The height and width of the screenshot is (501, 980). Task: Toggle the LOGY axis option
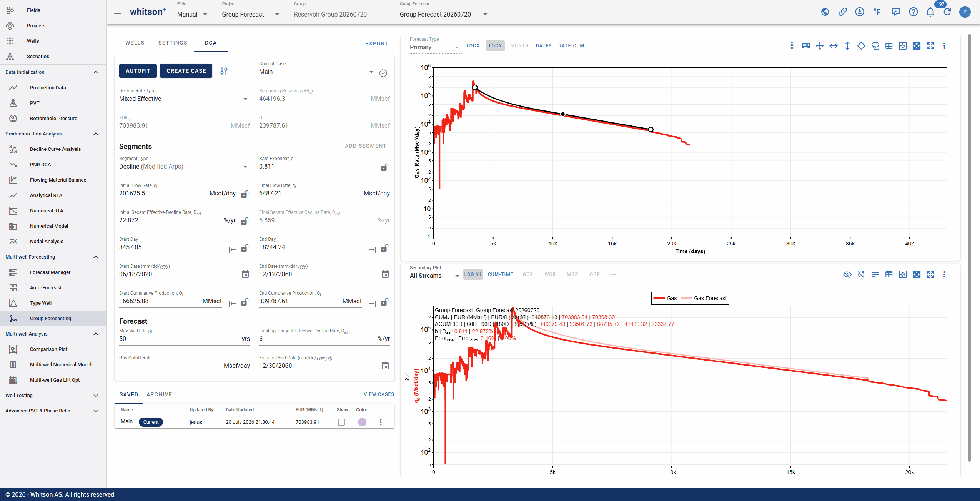[x=495, y=46]
